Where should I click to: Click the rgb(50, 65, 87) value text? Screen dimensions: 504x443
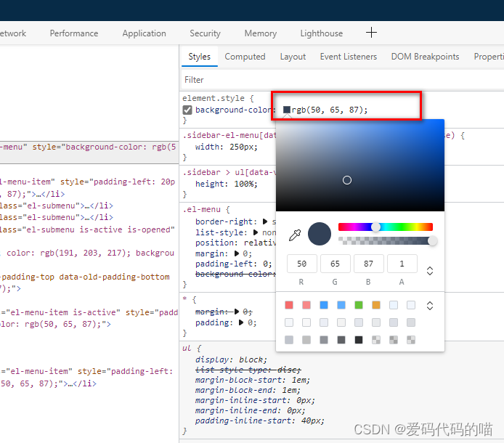pos(329,110)
